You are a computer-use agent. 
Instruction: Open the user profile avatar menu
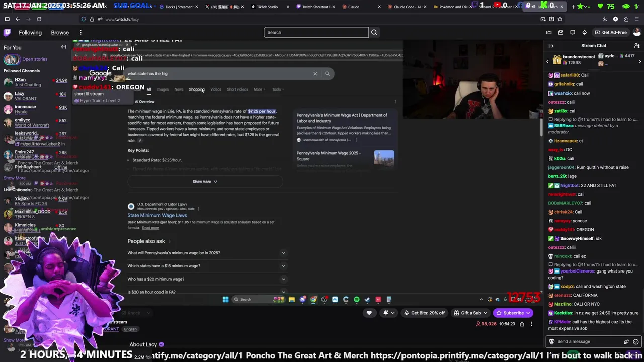coord(636,32)
